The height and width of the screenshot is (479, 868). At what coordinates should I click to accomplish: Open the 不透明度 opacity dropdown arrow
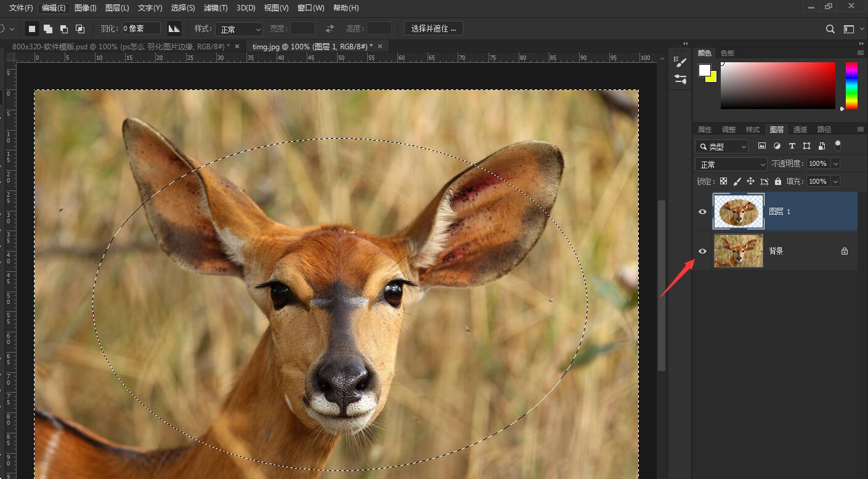835,163
